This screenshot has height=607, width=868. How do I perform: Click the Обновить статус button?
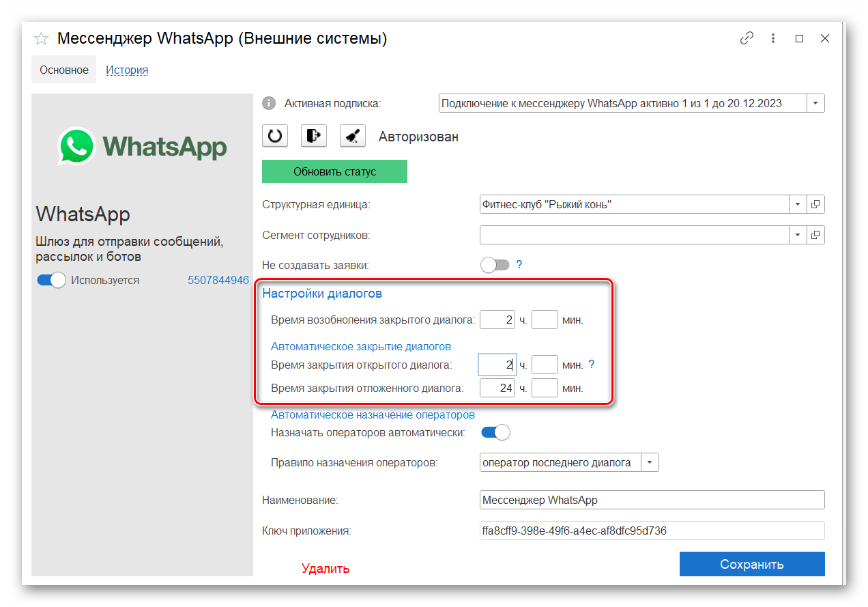(334, 171)
